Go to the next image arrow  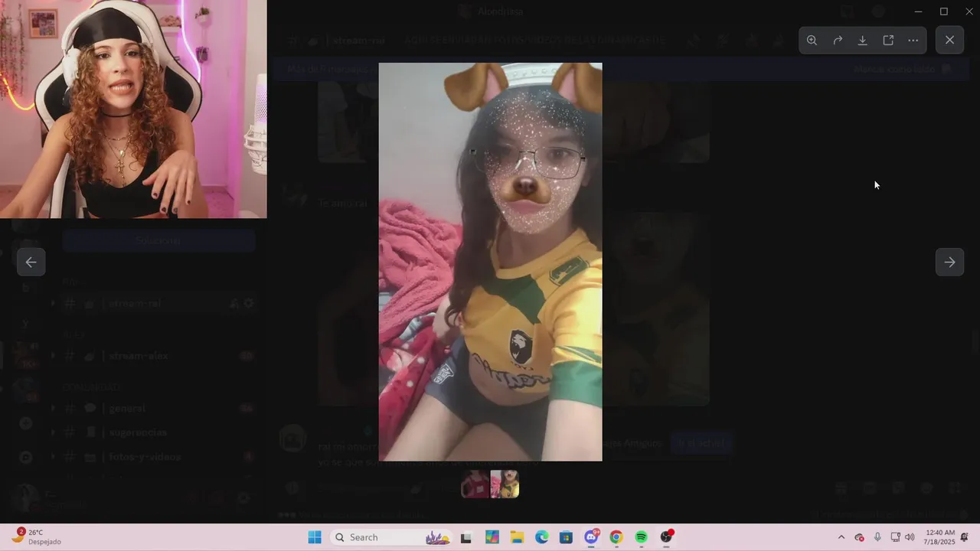pos(949,262)
